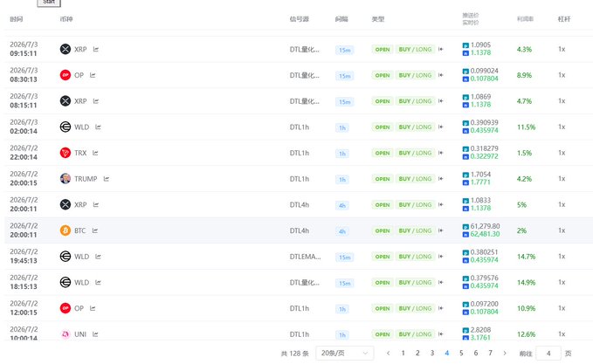Click 4h interval tag in BTC row
This screenshot has width=593, height=364.
tap(341, 231)
